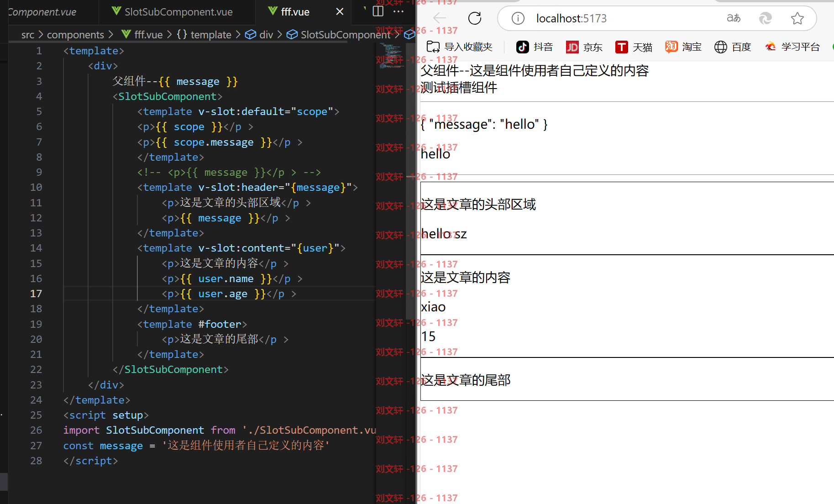
Task: Click script setup tag on line 25
Action: coord(106,415)
